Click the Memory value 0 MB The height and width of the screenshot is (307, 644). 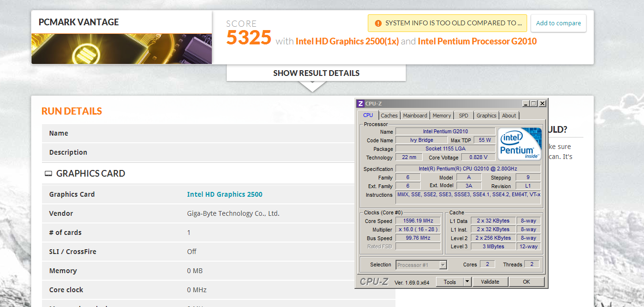pyautogui.click(x=195, y=271)
